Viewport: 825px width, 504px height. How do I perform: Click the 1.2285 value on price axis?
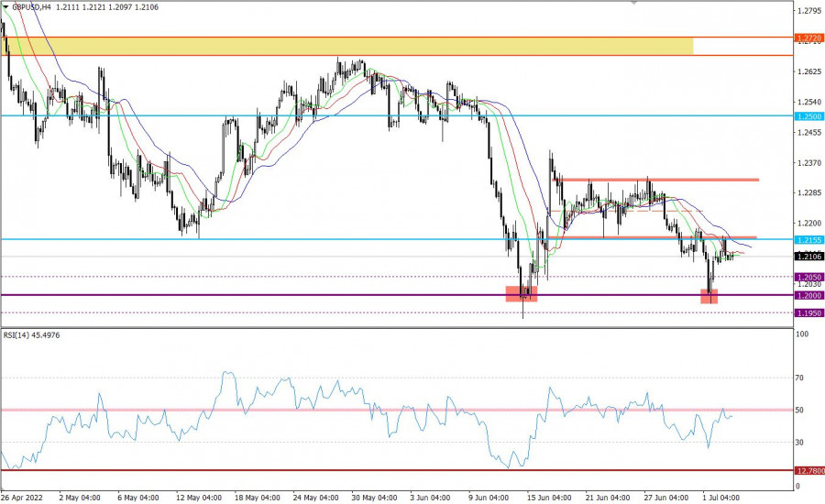coord(810,193)
